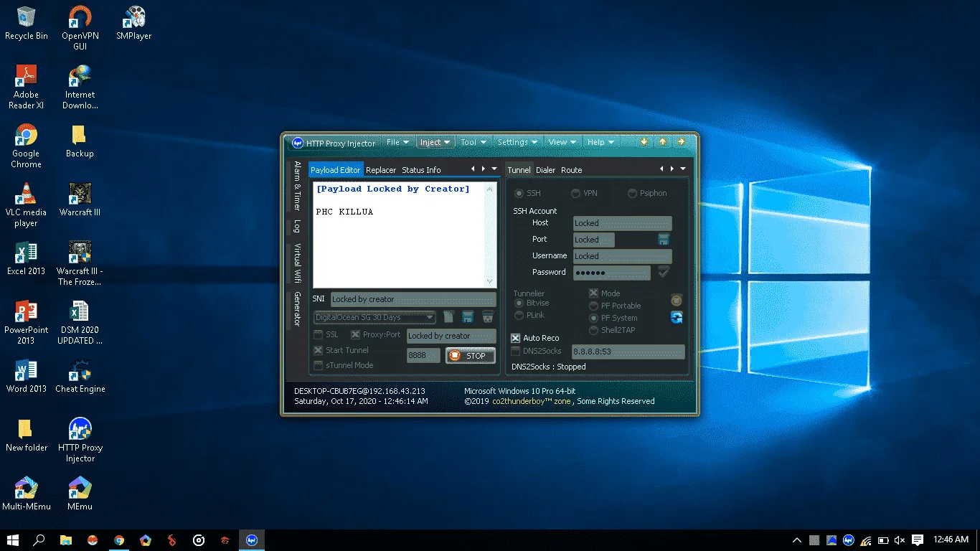Open File Explorer from taskbar
Screen dimensions: 980x551
66,540
